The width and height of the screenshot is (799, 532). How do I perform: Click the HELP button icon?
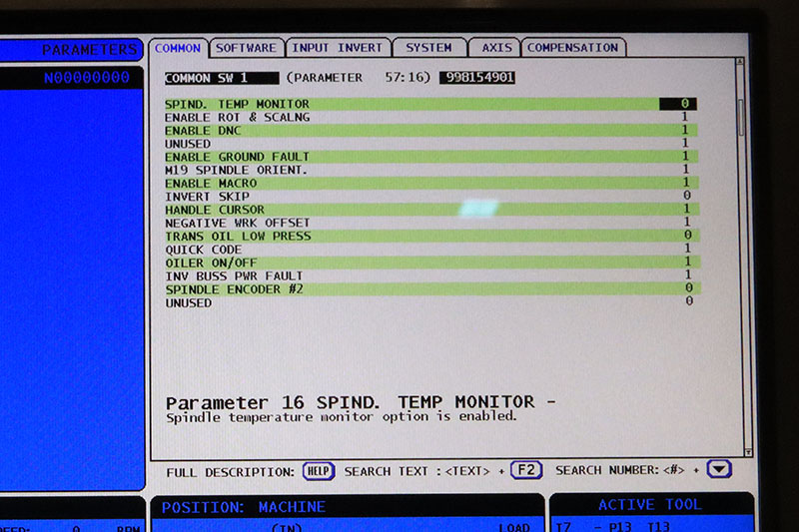pos(319,471)
